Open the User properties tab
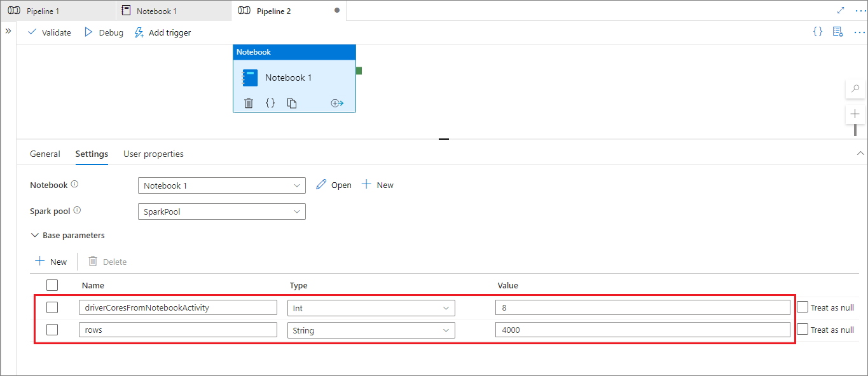 pos(153,154)
